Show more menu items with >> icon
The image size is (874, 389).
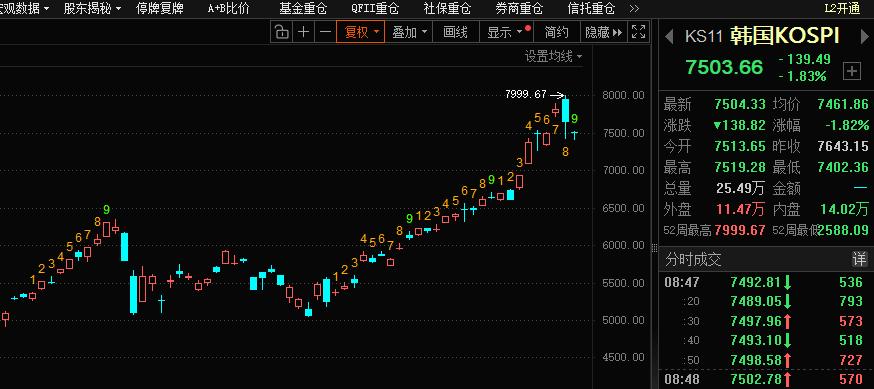(634, 8)
